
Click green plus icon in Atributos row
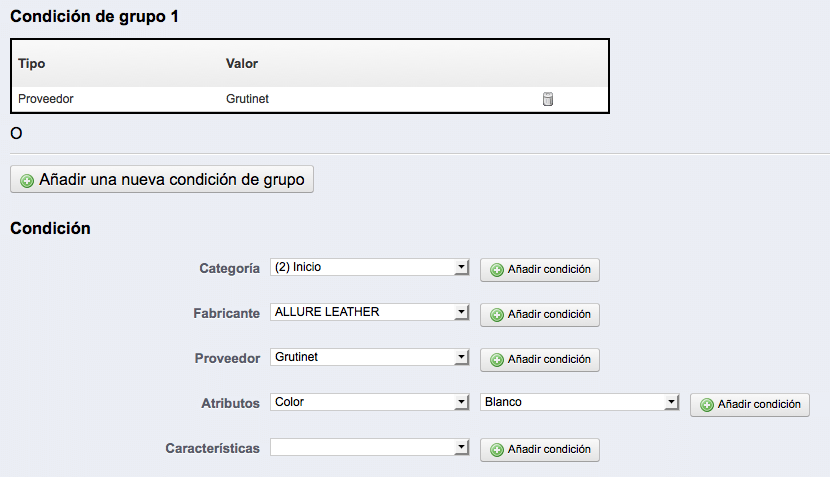707,405
